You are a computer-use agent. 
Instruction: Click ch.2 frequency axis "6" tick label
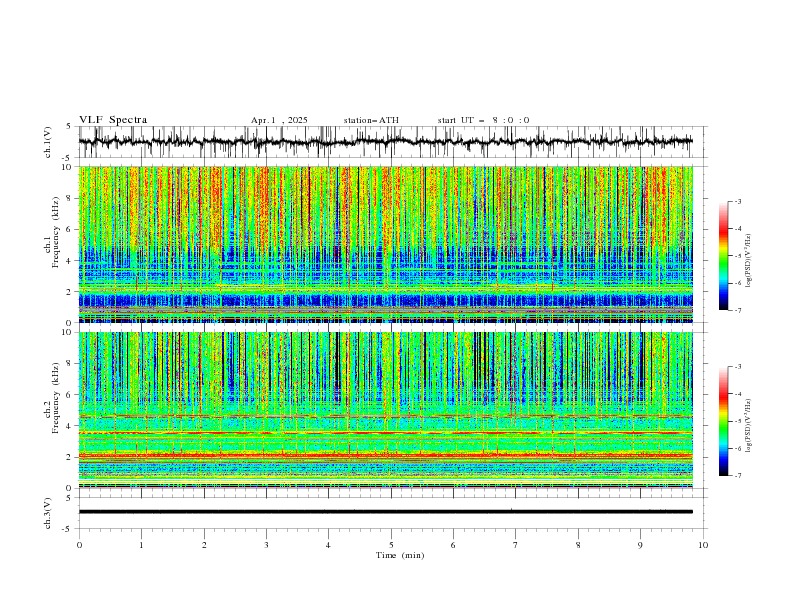pyautogui.click(x=71, y=394)
